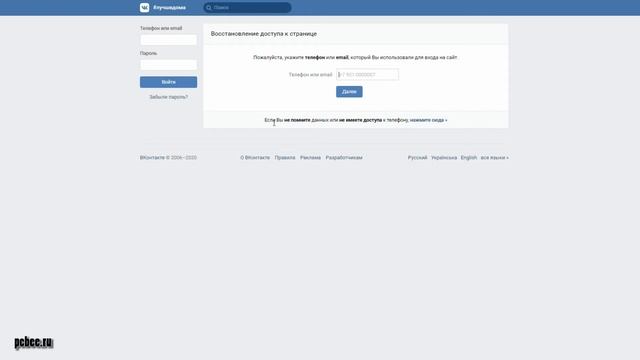Viewport: 640px width, 360px height.
Task: Open the Реклама footer link
Action: pyautogui.click(x=310, y=158)
